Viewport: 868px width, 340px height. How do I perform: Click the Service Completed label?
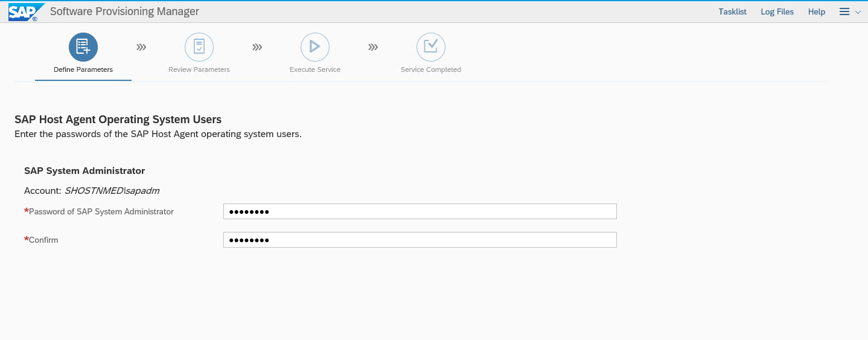click(431, 69)
